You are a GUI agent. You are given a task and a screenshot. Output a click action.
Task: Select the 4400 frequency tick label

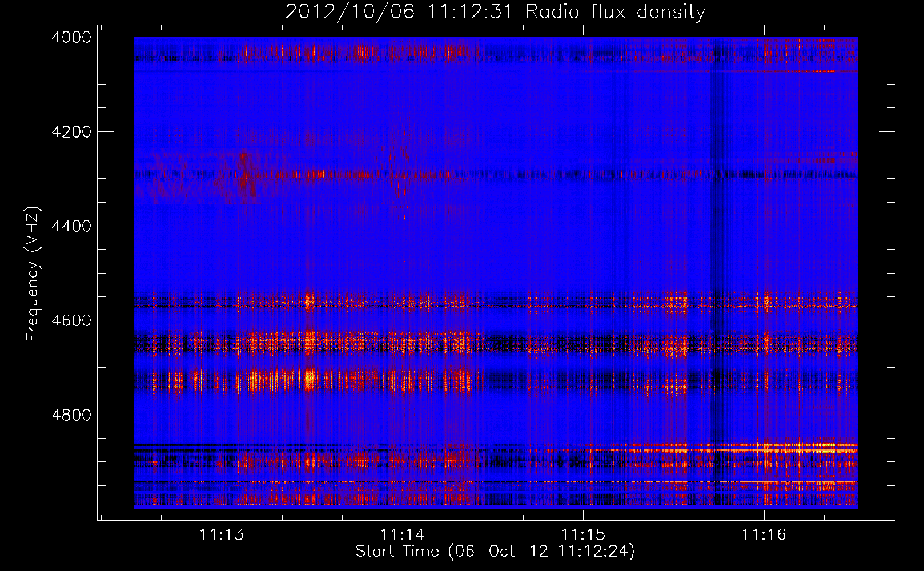tap(71, 226)
